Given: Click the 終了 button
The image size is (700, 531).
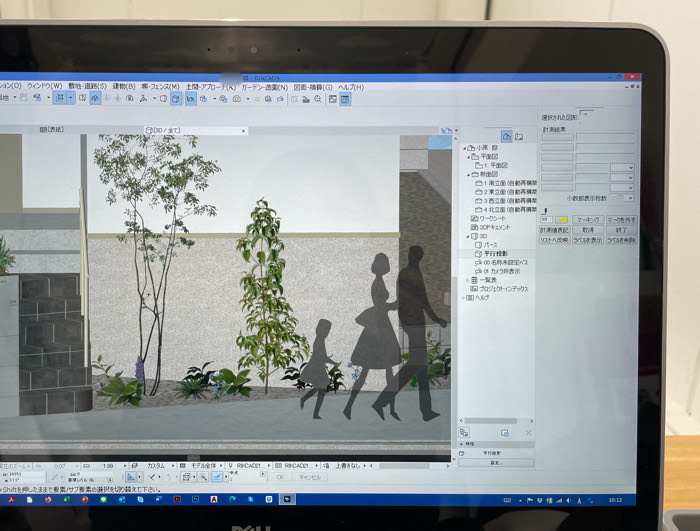Looking at the screenshot, I should click(621, 230).
